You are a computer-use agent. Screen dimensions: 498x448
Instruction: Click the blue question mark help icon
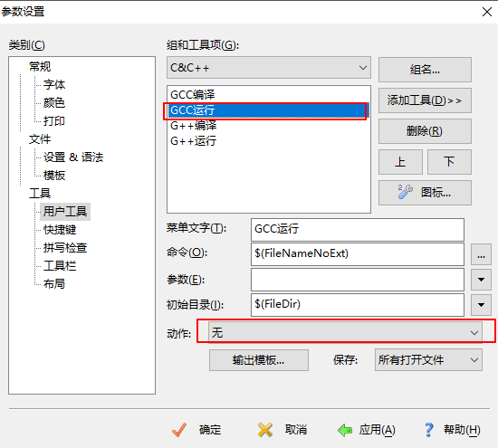pyautogui.click(x=429, y=430)
